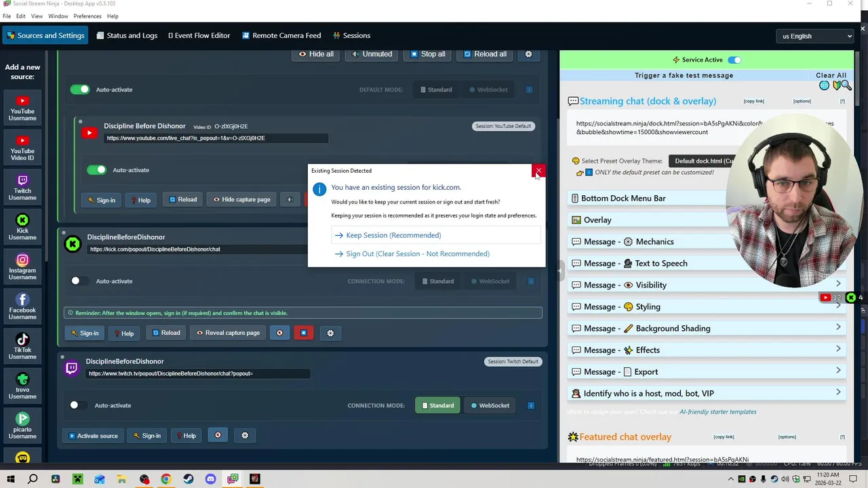868x488 pixels.
Task: Open the us English language dropdown
Action: pos(816,36)
